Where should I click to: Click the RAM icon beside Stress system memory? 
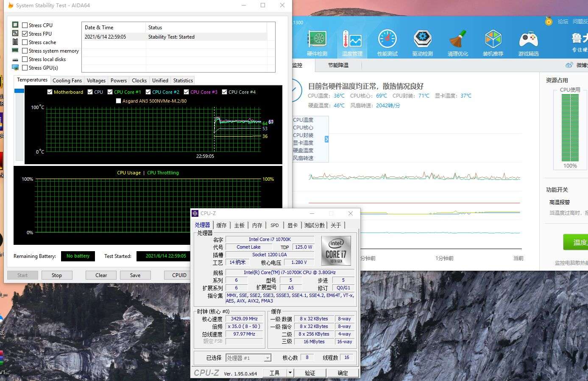click(x=15, y=50)
